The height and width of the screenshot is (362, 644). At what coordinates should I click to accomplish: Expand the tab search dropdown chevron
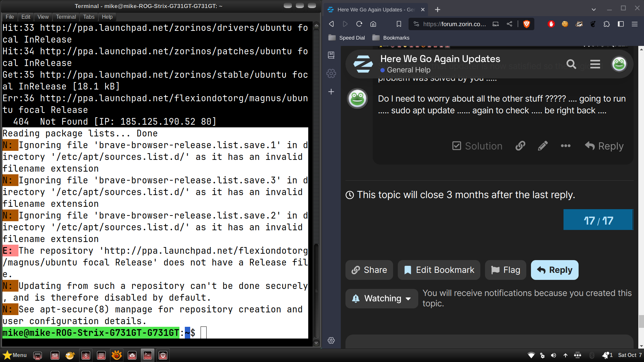coord(594,9)
